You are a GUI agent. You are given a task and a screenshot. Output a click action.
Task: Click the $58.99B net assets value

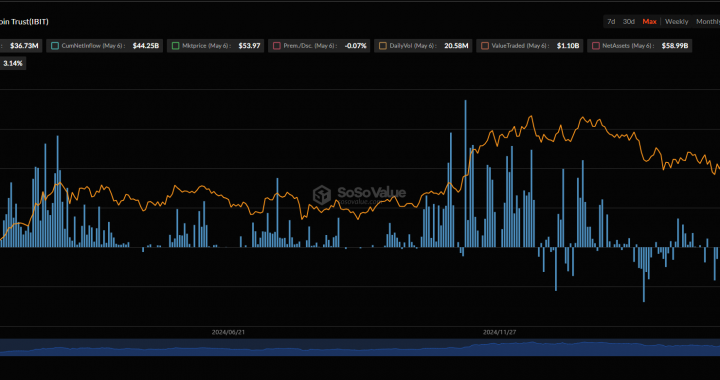click(x=675, y=46)
